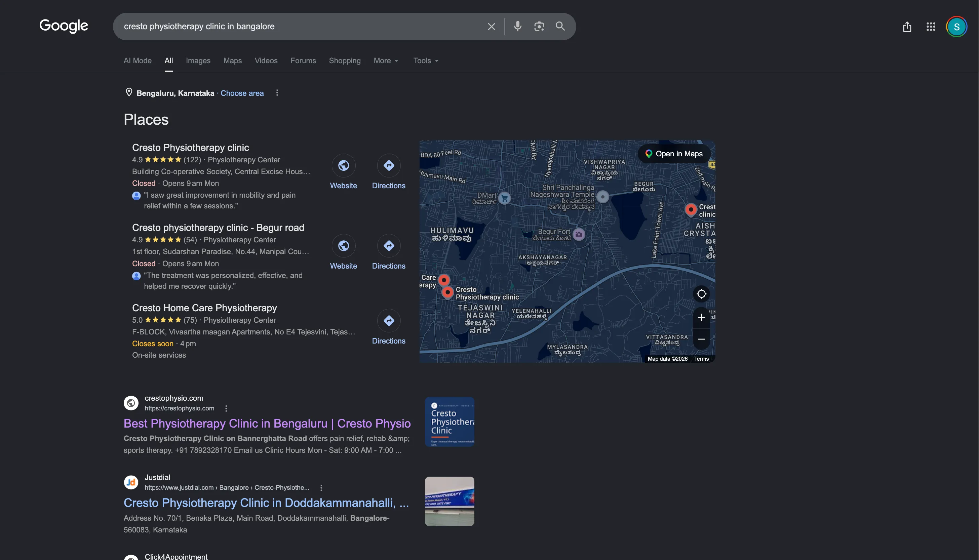Screen dimensions: 979x560
Task: Click the Closes soon · 4 pm text
Action: tap(164, 344)
